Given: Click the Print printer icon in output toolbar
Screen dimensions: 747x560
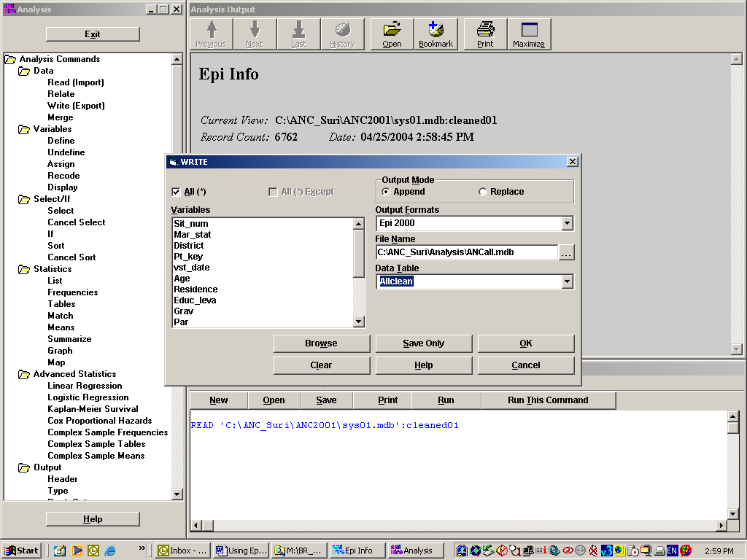Looking at the screenshot, I should [x=485, y=34].
